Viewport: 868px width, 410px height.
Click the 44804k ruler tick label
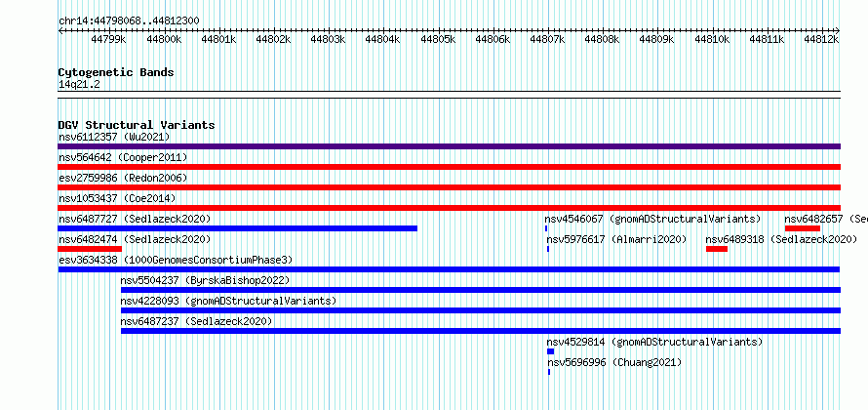pos(383,39)
